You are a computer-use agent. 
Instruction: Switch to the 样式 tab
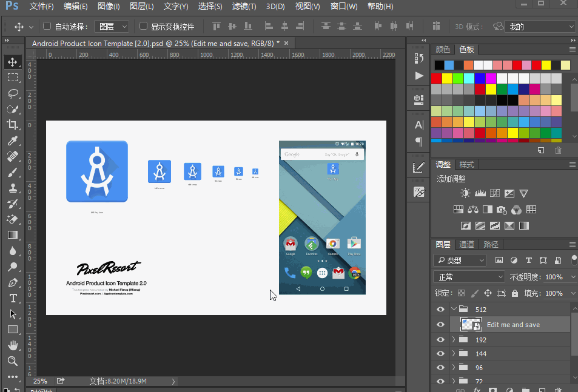click(x=466, y=165)
